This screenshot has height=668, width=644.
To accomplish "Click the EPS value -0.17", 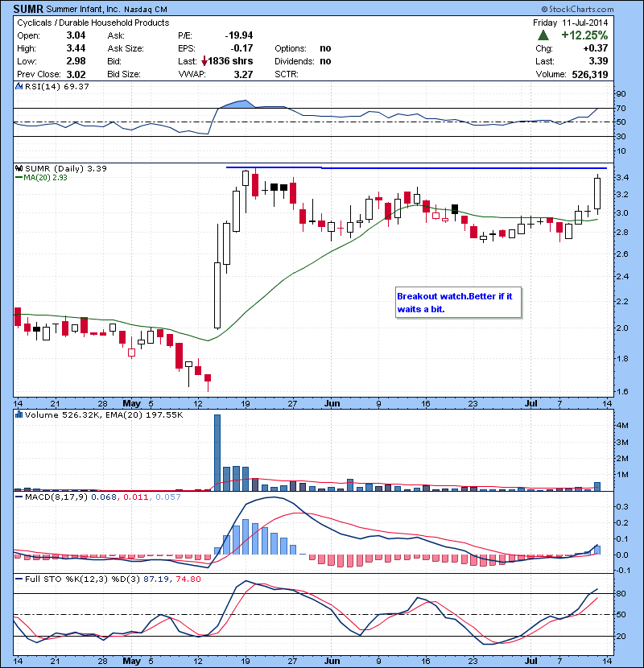I will (x=242, y=48).
